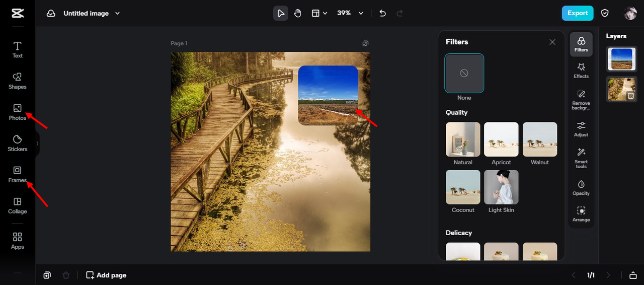Open the Frames panel

pos(18,175)
